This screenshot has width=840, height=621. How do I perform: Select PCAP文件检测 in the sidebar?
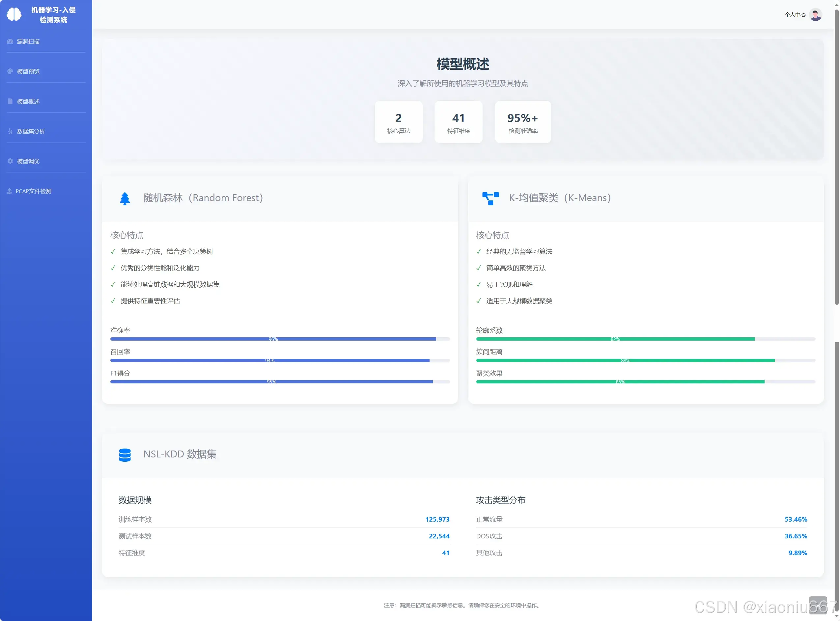[x=34, y=191]
